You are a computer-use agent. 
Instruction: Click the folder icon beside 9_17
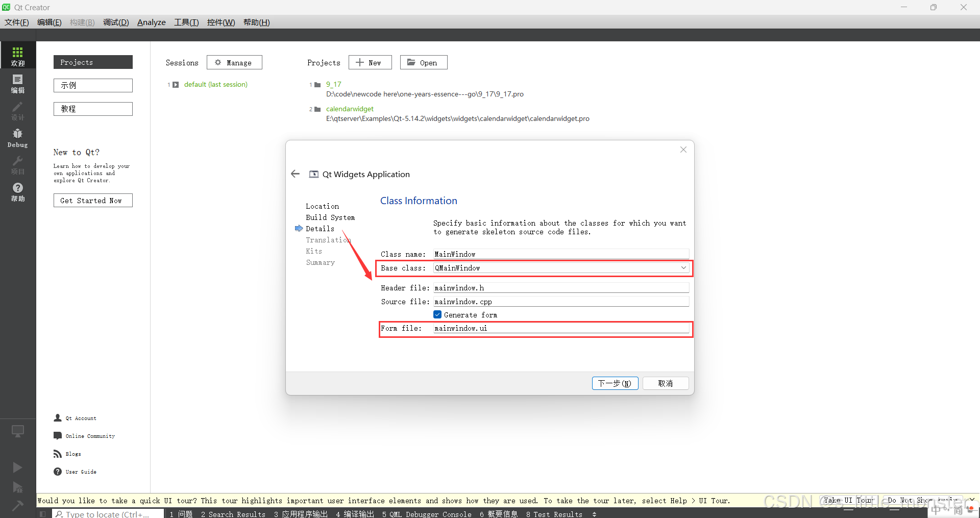point(317,85)
